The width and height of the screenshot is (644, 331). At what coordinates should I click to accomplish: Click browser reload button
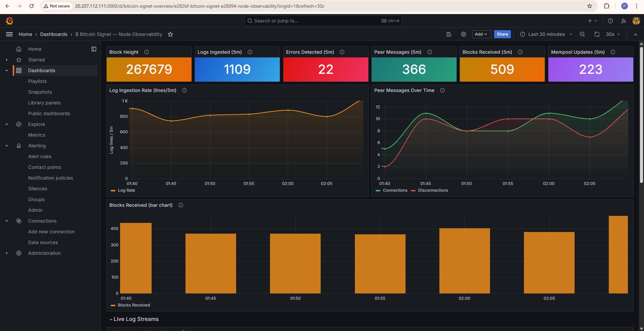[x=32, y=6]
